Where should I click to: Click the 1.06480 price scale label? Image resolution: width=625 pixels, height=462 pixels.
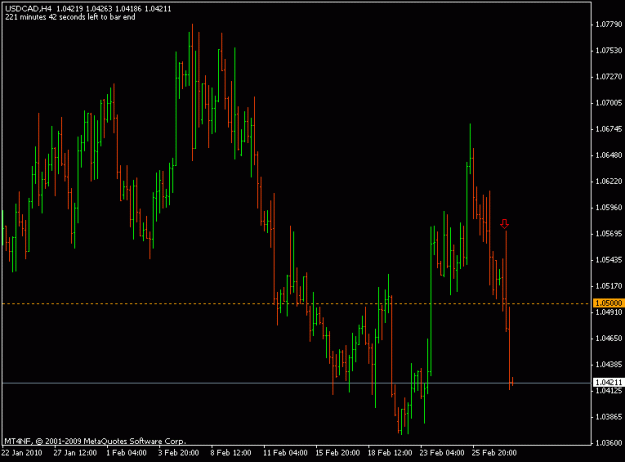[x=609, y=155]
